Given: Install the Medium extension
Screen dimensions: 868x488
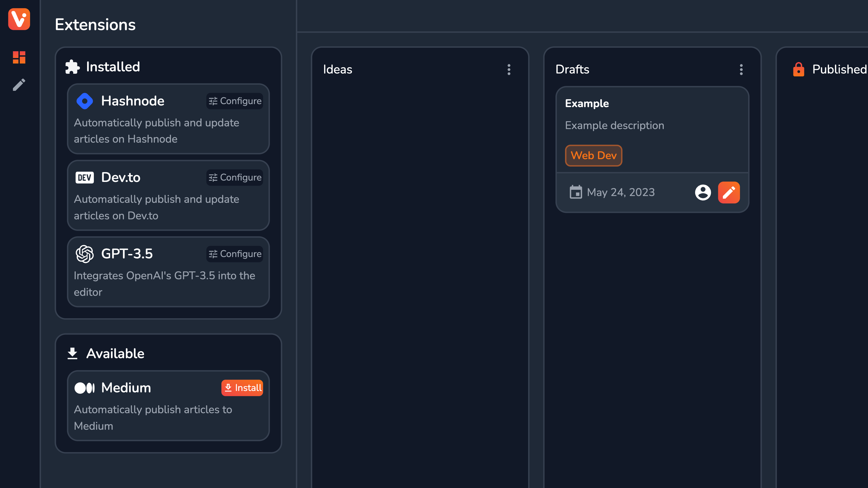Looking at the screenshot, I should click(x=242, y=388).
